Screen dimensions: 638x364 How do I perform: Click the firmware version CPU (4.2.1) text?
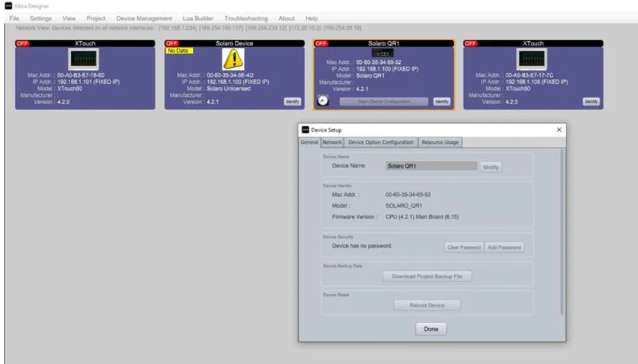click(x=422, y=216)
